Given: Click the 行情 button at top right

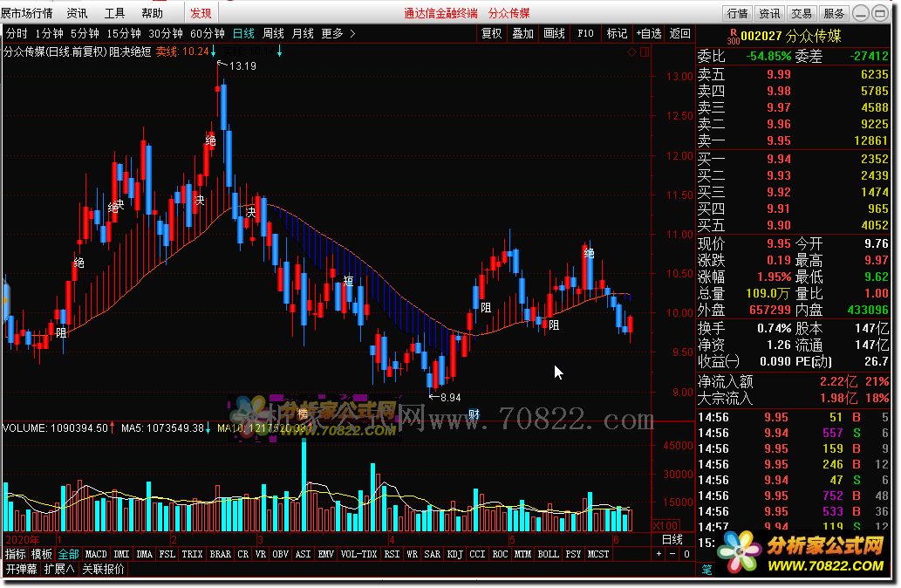Looking at the screenshot, I should pos(737,13).
